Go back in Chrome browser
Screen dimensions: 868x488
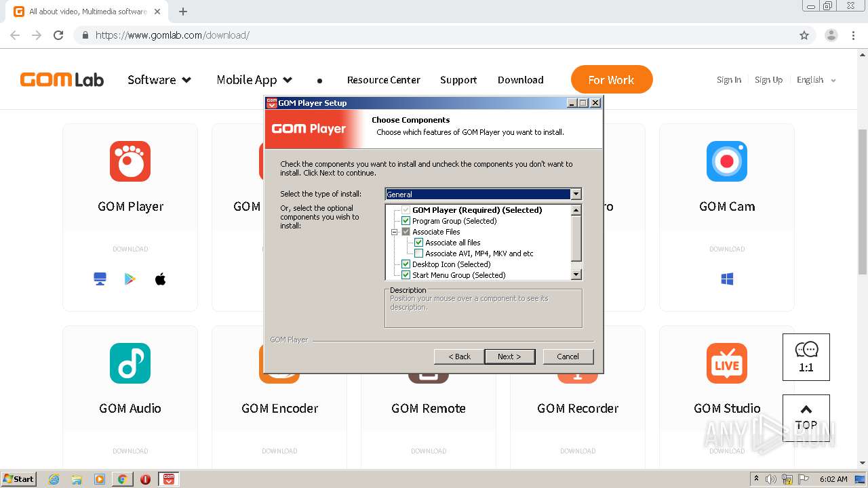15,35
